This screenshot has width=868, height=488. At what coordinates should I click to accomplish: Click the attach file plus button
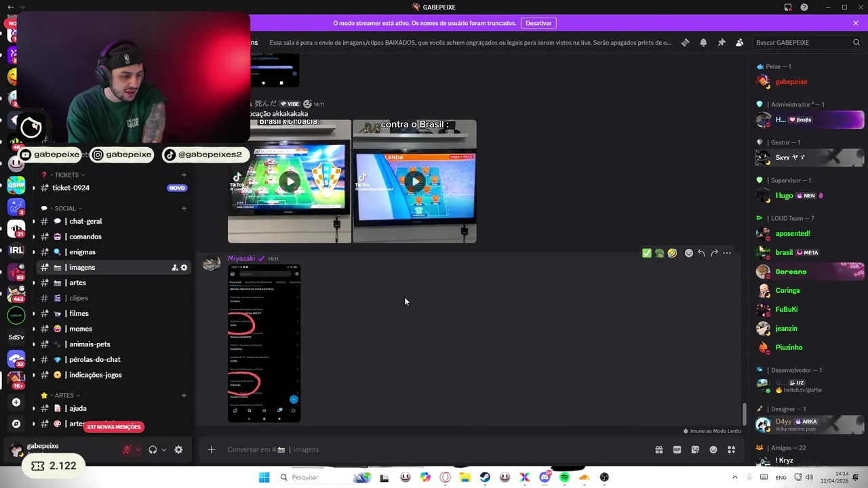(x=212, y=449)
